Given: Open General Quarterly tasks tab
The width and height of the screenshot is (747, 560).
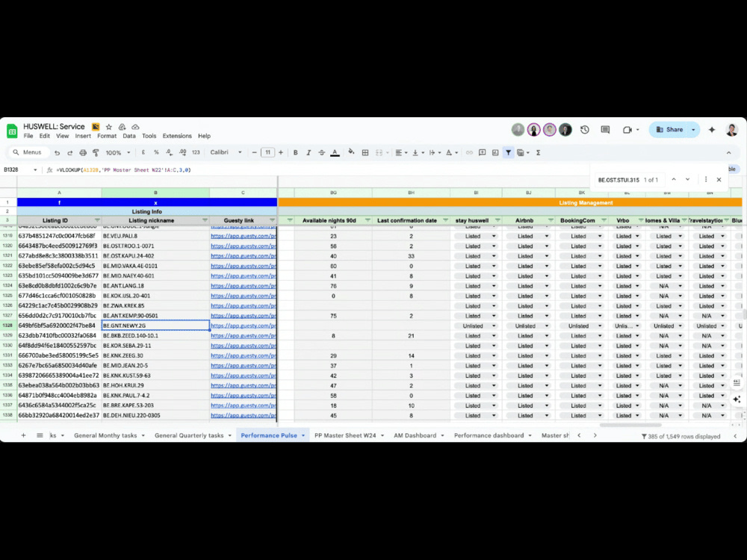Looking at the screenshot, I should point(189,436).
